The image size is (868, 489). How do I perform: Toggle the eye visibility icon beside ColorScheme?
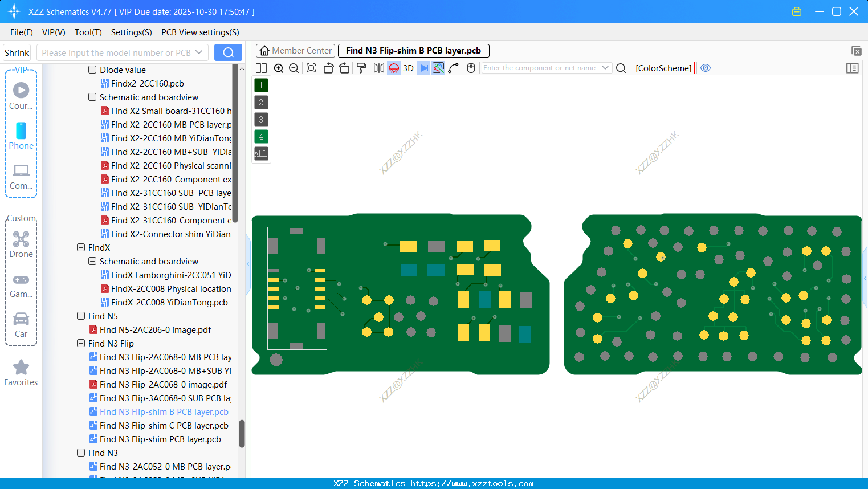(706, 68)
